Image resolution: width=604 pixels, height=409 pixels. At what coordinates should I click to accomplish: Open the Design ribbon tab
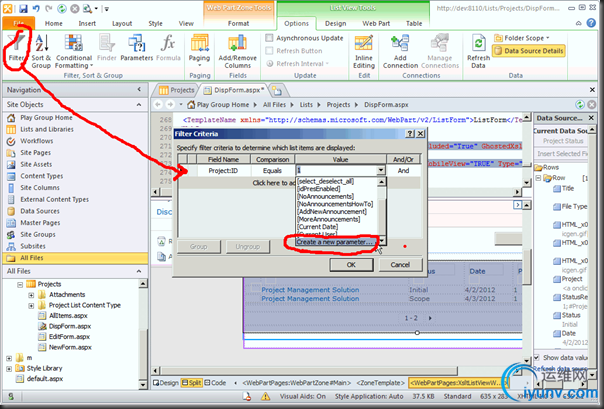pyautogui.click(x=336, y=23)
